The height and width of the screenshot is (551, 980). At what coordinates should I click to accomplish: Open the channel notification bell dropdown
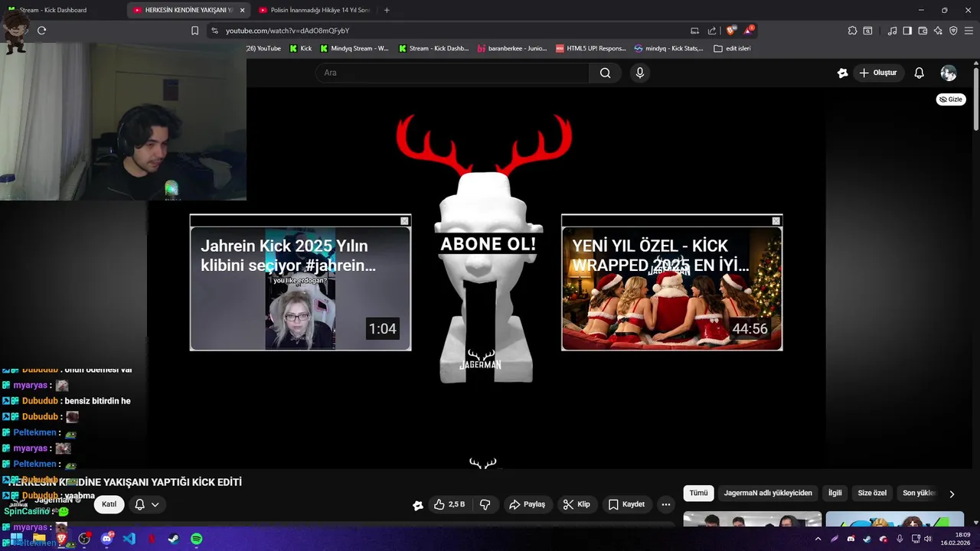(x=146, y=504)
